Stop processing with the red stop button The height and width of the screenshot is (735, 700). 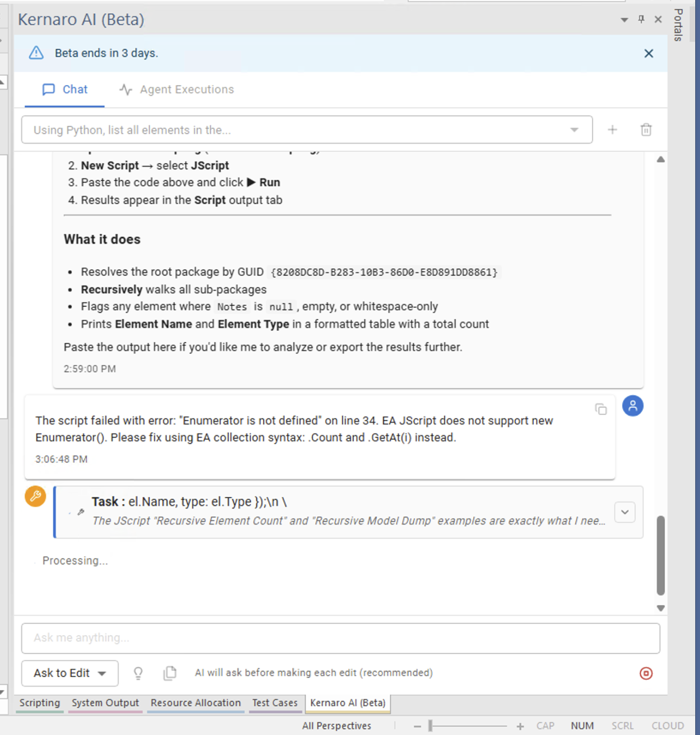[x=646, y=674]
